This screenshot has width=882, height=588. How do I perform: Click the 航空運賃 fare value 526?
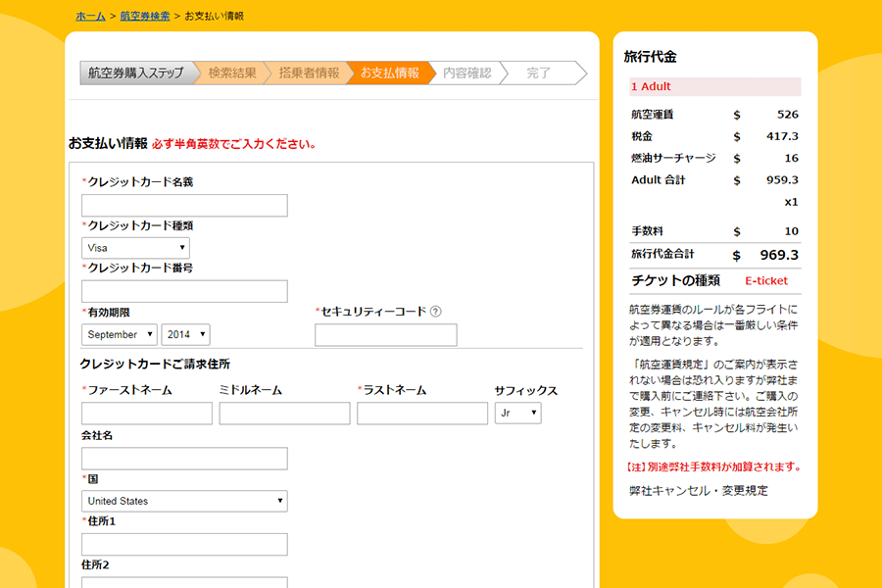tap(788, 115)
